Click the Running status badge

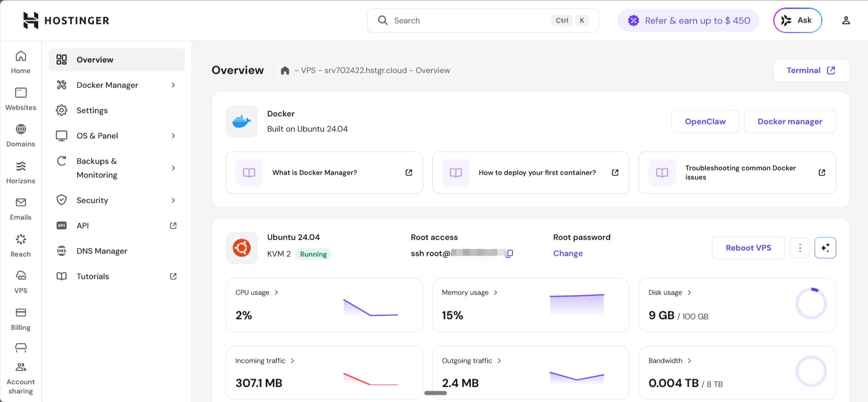pyautogui.click(x=314, y=254)
